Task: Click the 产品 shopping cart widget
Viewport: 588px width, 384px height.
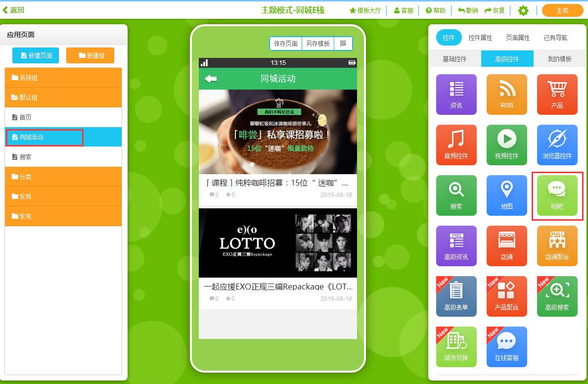Action: pos(557,94)
